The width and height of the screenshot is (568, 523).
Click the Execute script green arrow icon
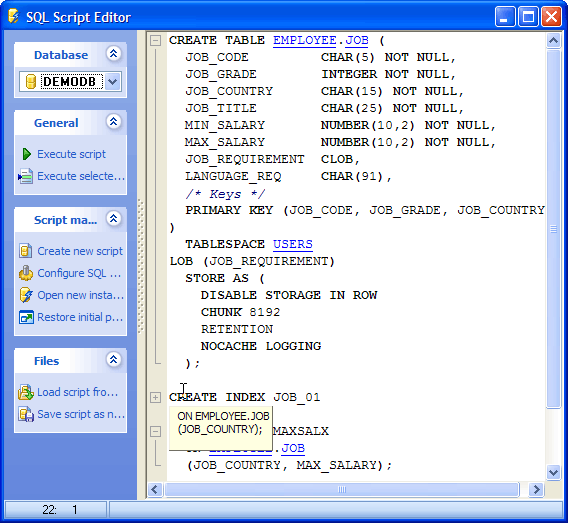coord(26,154)
